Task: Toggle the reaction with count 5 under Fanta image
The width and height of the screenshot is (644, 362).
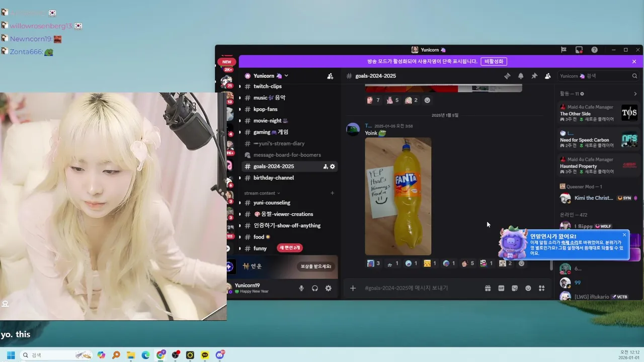Action: [467, 263]
